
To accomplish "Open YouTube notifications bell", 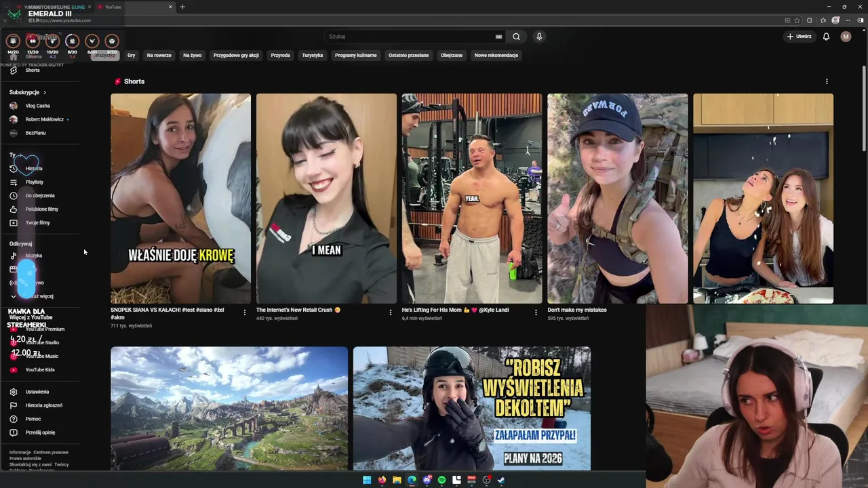I will [x=826, y=37].
